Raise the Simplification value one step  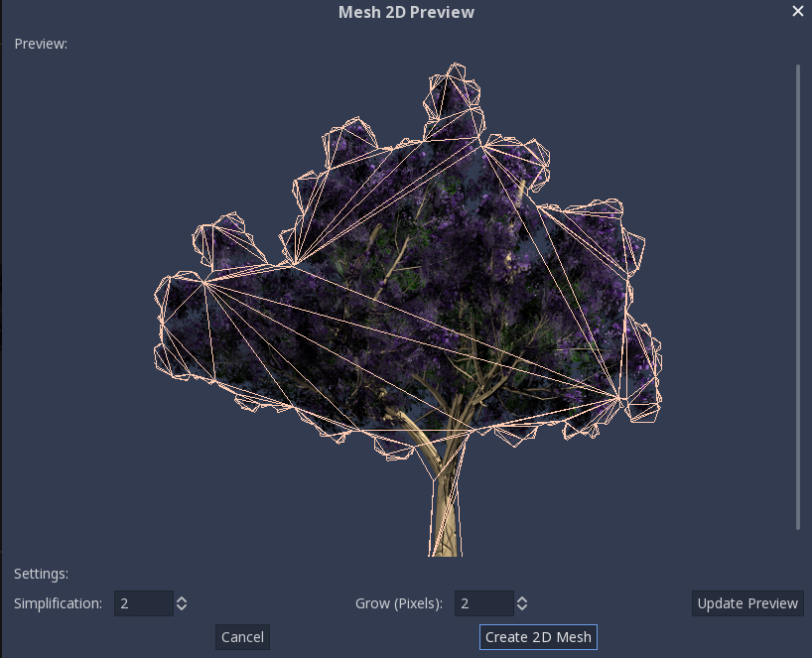tap(180, 598)
